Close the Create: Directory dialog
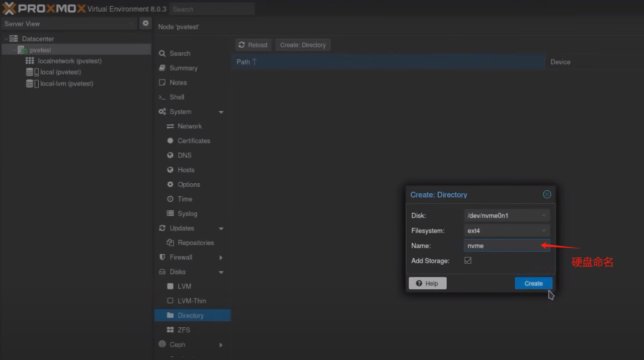The width and height of the screenshot is (644, 360). tap(547, 194)
